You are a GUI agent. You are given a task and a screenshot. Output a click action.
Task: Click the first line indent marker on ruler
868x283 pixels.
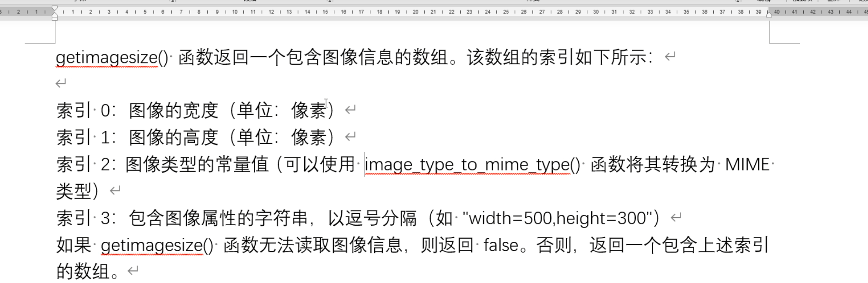pos(55,8)
